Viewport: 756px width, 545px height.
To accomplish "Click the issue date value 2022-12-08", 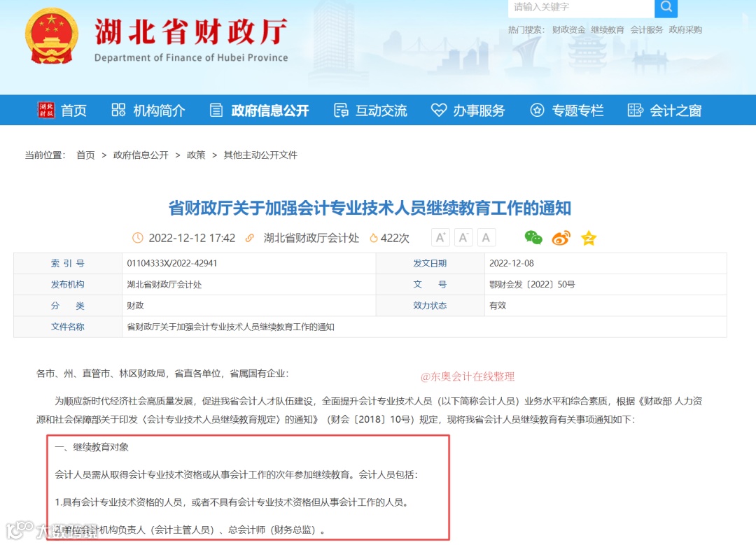I will pos(512,263).
